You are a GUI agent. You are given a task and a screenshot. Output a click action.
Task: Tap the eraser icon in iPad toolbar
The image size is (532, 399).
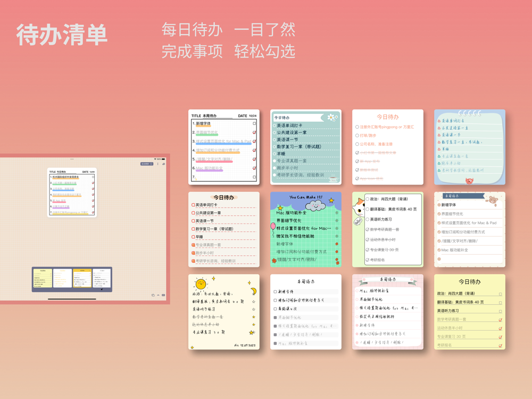point(164,164)
